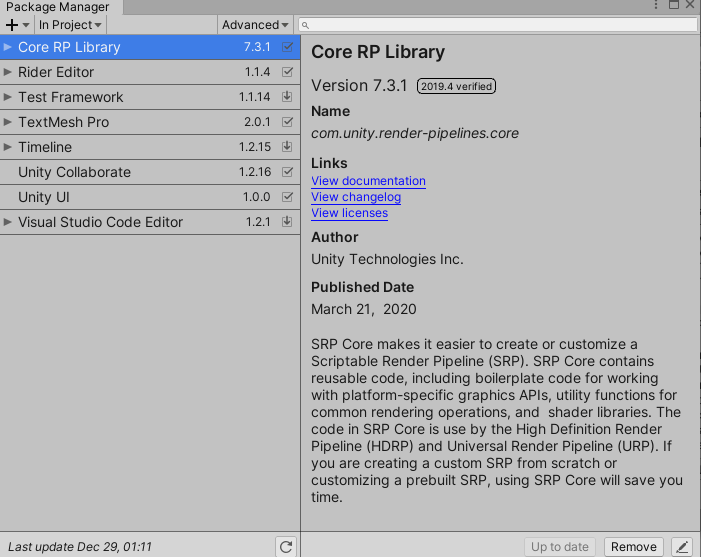
Task: Click the update arrow icon for Visual Studio Code Editor
Action: [288, 222]
